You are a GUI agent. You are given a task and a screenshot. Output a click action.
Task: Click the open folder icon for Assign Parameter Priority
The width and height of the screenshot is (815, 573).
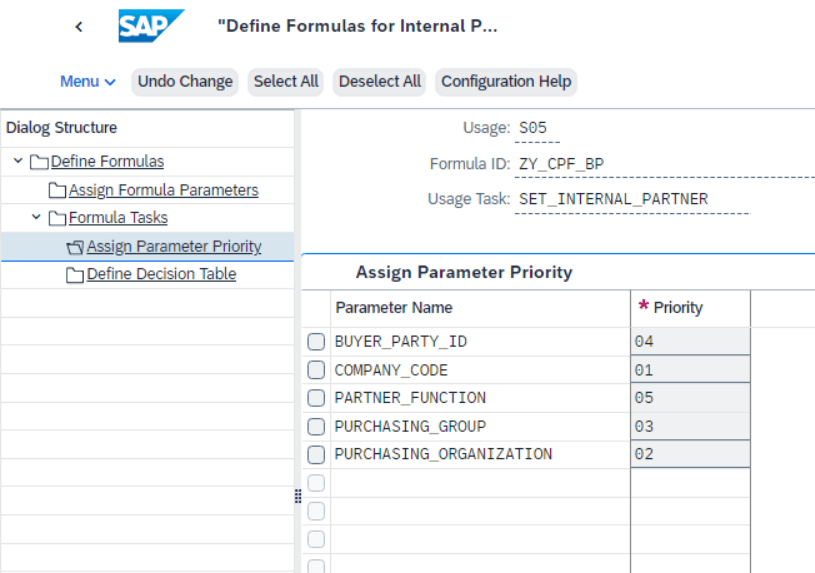tap(75, 246)
